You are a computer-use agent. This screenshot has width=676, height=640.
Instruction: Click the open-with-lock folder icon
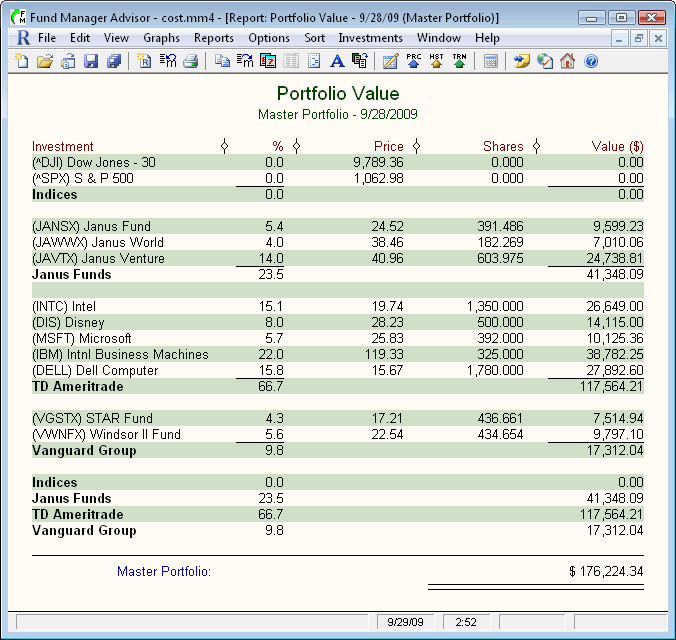click(68, 61)
